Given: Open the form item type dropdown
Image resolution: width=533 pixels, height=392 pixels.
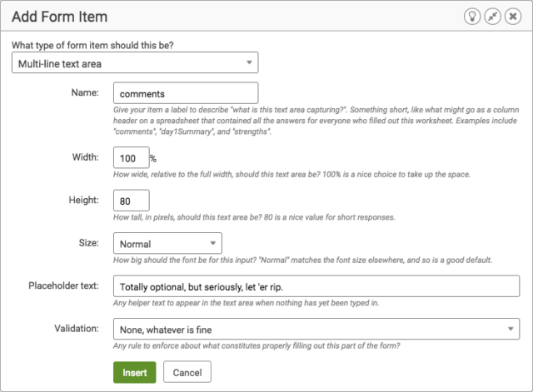Looking at the screenshot, I should click(135, 62).
